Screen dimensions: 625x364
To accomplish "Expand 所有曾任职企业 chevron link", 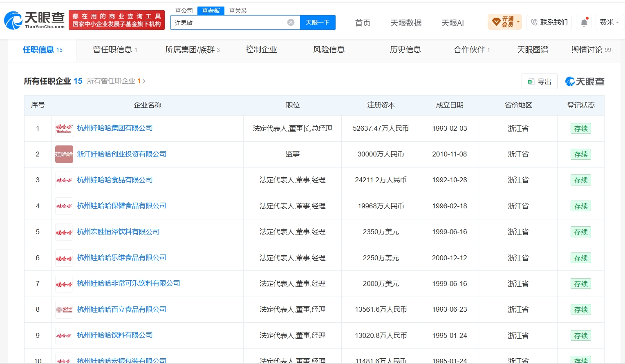I will click(116, 81).
